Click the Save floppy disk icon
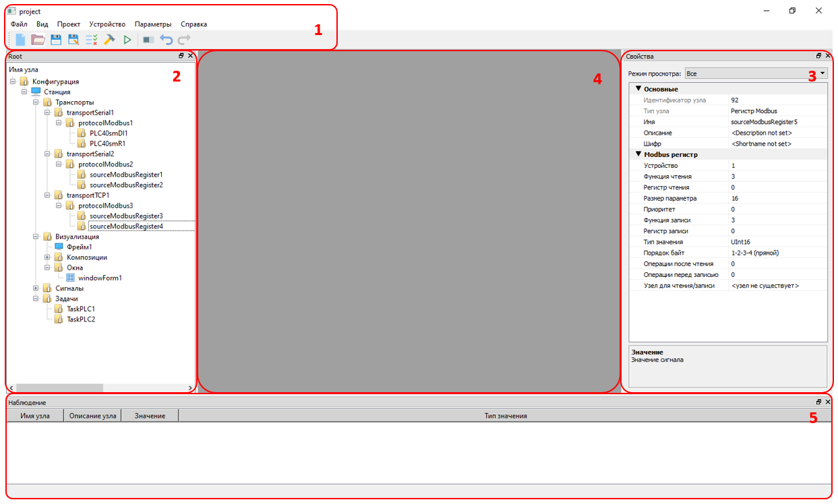The image size is (838, 504). click(x=56, y=40)
